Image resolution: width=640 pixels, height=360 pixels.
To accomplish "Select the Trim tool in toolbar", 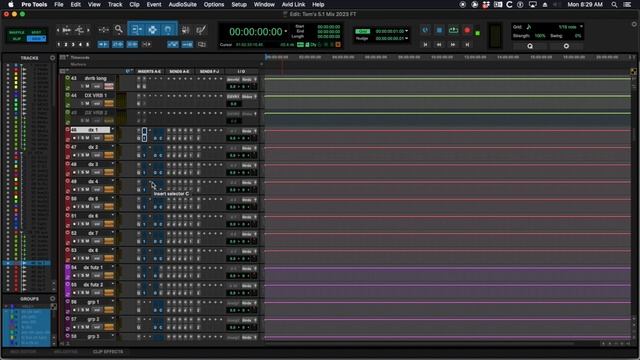I will [137, 29].
